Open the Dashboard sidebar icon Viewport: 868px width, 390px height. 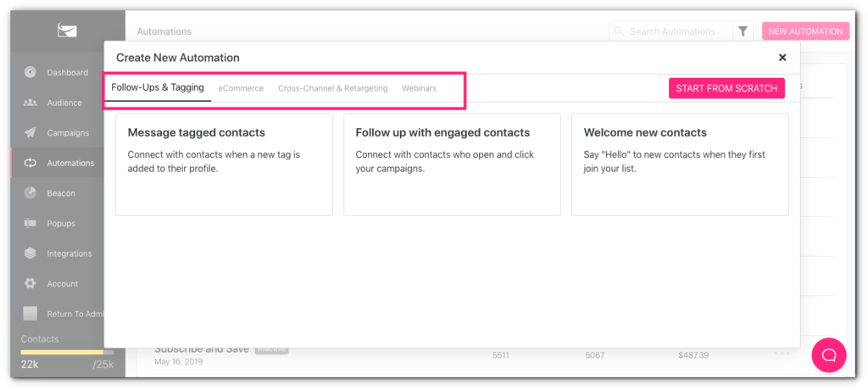tap(31, 73)
